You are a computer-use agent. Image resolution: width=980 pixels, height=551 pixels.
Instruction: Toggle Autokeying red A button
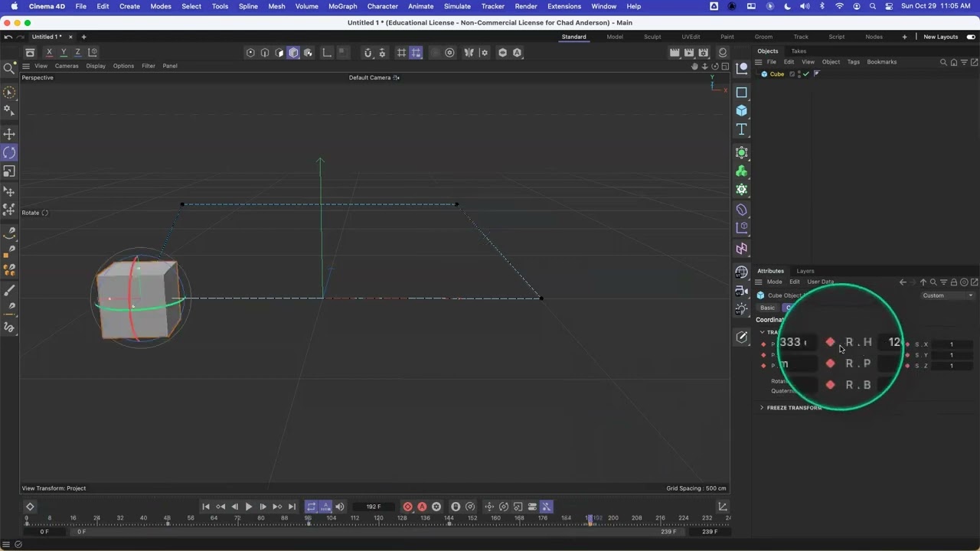422,507
